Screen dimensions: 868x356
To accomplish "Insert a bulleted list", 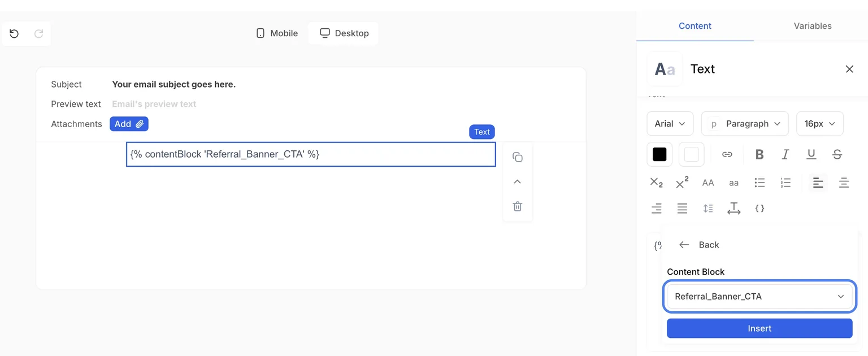I will click(759, 183).
